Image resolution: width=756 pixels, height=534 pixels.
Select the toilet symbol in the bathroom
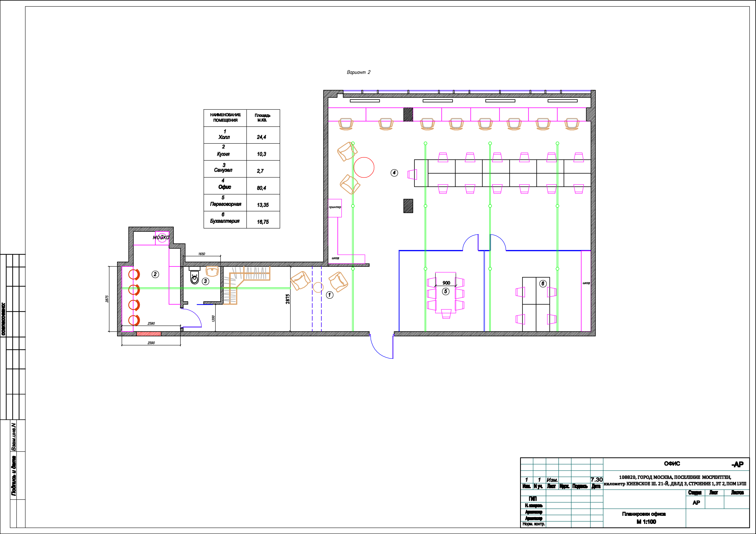click(x=195, y=276)
